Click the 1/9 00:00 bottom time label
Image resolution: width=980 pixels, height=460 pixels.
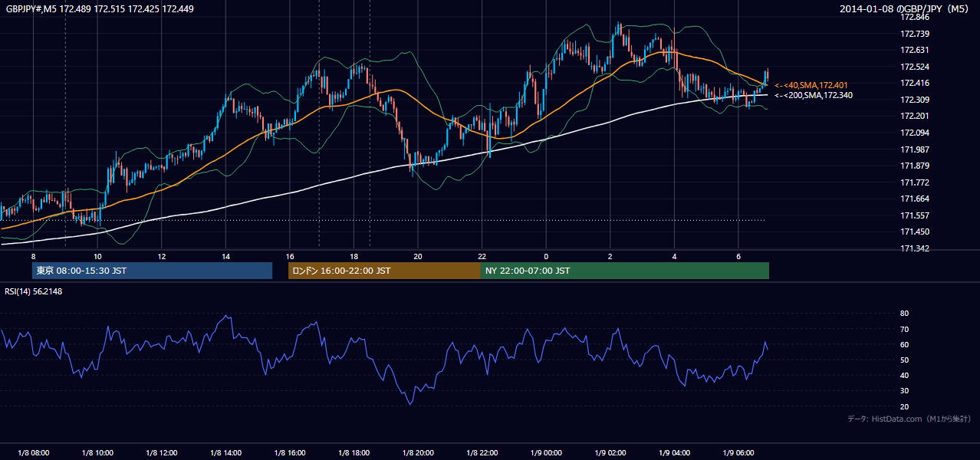[546, 453]
